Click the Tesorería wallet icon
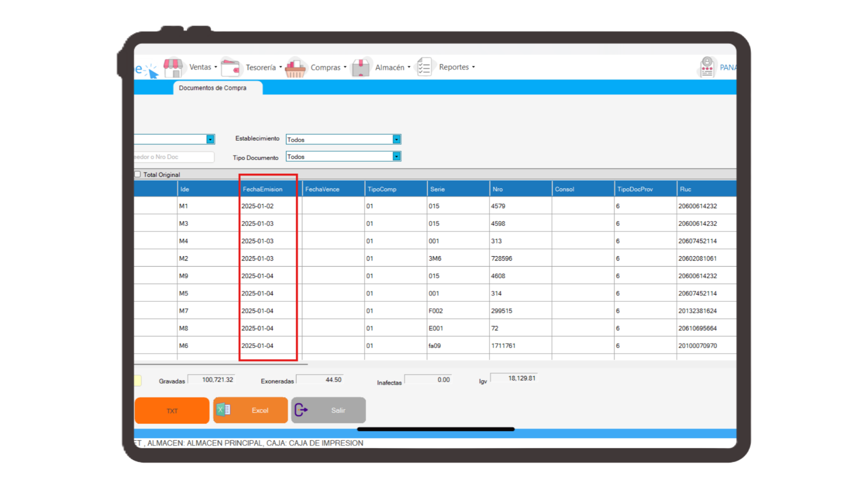Viewport: 868px width, 488px height. 231,68
